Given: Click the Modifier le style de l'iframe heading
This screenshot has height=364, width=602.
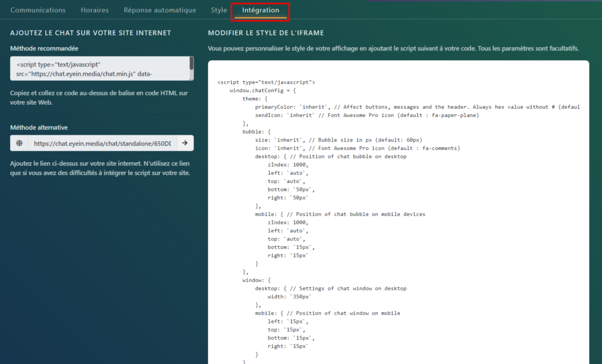Looking at the screenshot, I should [266, 33].
